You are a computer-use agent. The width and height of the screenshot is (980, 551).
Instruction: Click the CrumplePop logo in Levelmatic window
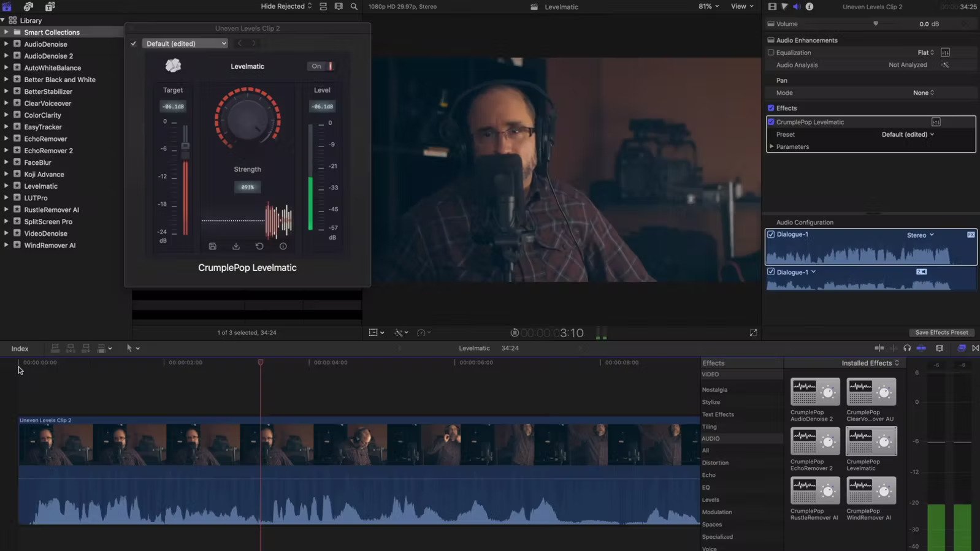pos(174,66)
